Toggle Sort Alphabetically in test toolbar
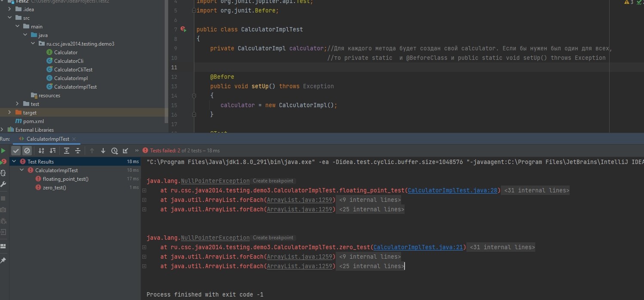The width and height of the screenshot is (644, 300). (x=41, y=151)
